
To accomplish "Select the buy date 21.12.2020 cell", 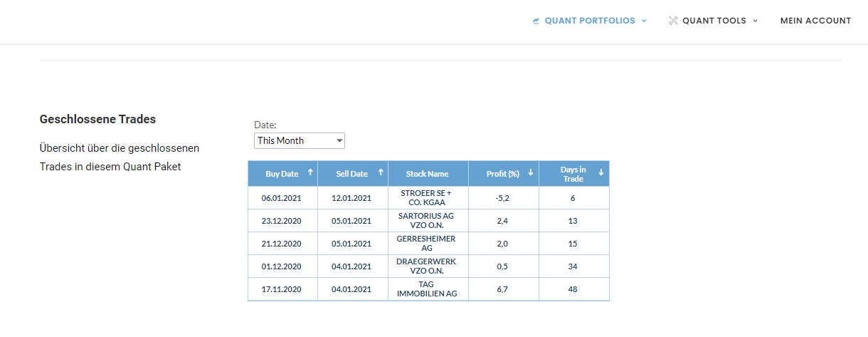I will tap(282, 244).
